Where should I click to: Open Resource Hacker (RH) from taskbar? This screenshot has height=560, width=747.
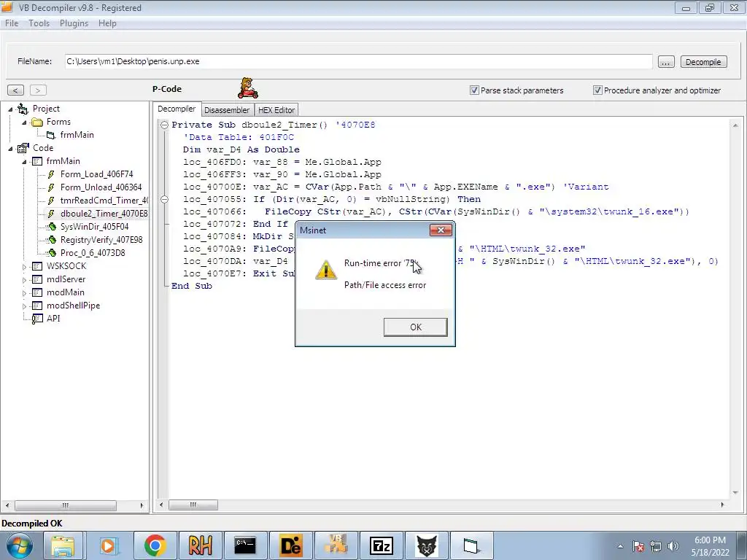[200, 545]
